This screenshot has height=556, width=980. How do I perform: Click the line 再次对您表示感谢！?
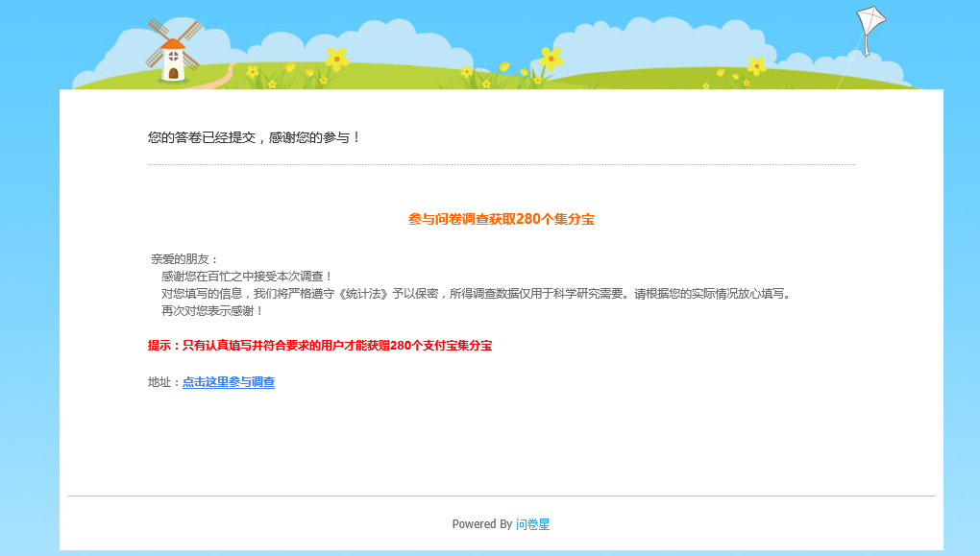tap(212, 311)
